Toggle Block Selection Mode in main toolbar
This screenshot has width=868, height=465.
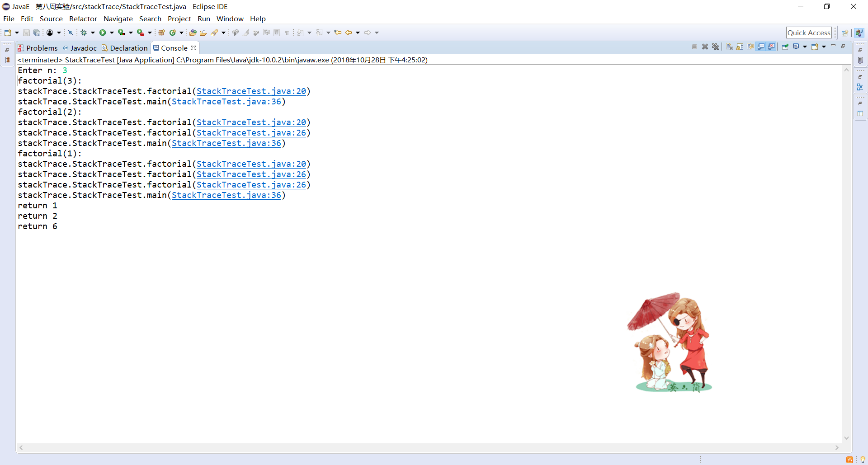[x=277, y=33]
